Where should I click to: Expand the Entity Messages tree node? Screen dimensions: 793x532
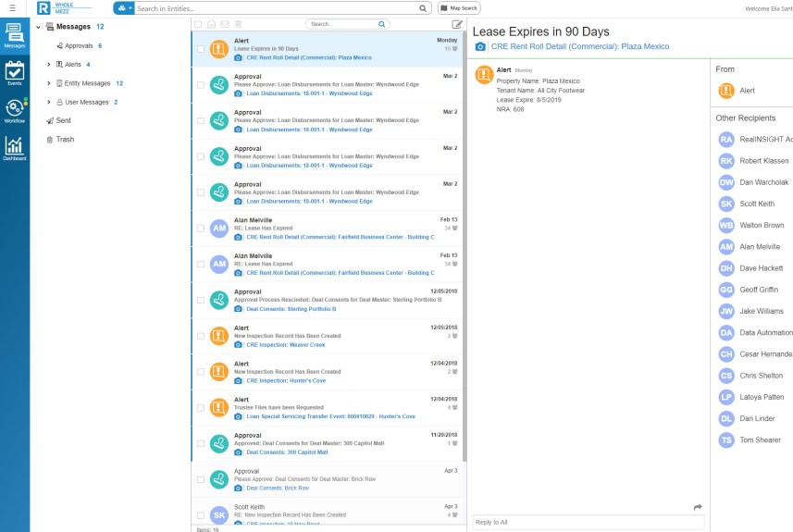pos(49,83)
